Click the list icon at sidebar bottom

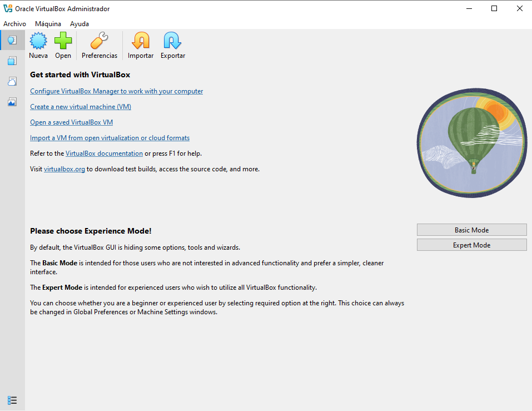(x=12, y=400)
